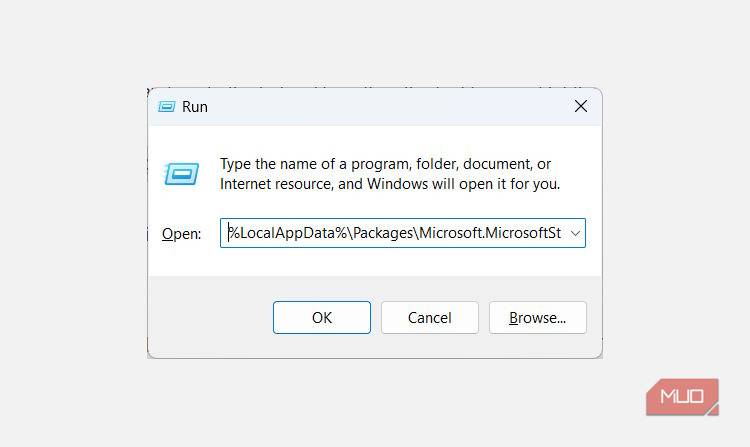The width and height of the screenshot is (750, 447).
Task: Click the small Run icon in title bar
Action: (165, 106)
